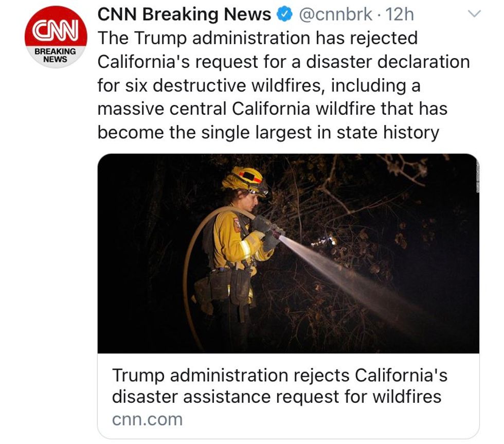
Task: Open the 'Trump administration rejects California's' headline
Action: tap(279, 376)
